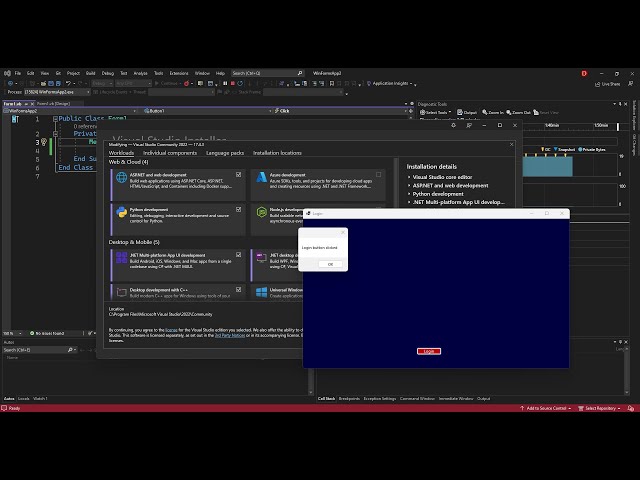The height and width of the screenshot is (480, 640).
Task: Toggle ASP.NET and web development checkbox
Action: coord(238,175)
